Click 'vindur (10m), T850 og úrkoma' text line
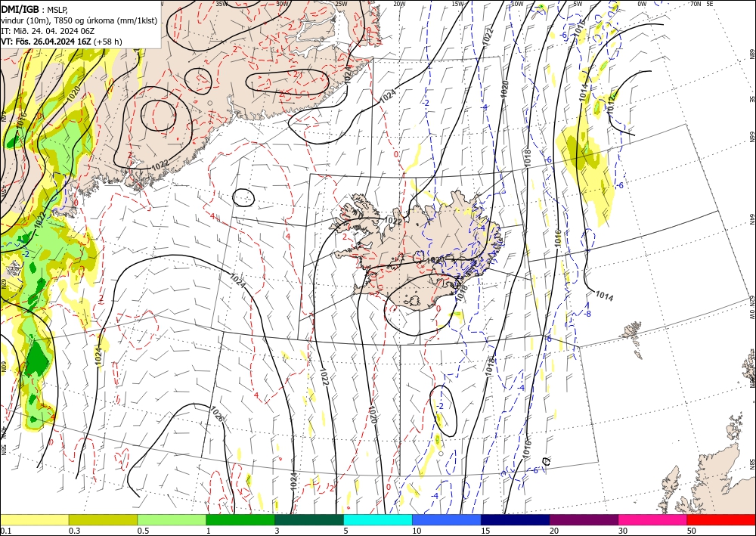The height and width of the screenshot is (536, 756). pos(79,20)
